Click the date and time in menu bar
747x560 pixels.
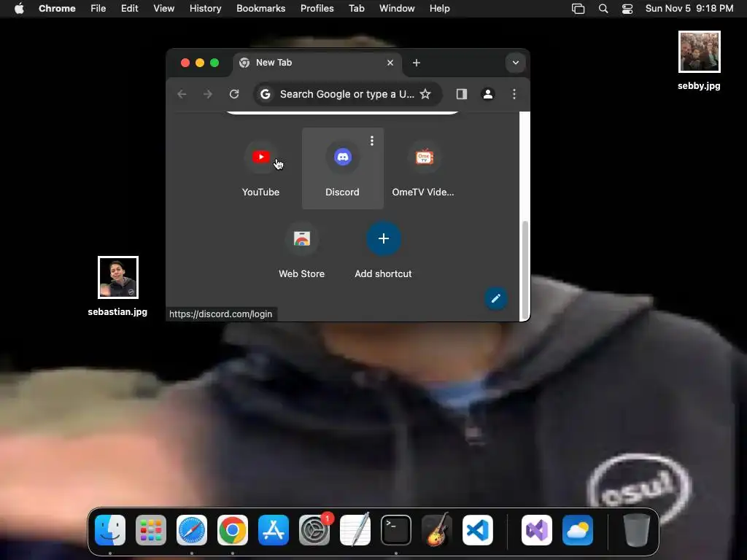point(689,9)
